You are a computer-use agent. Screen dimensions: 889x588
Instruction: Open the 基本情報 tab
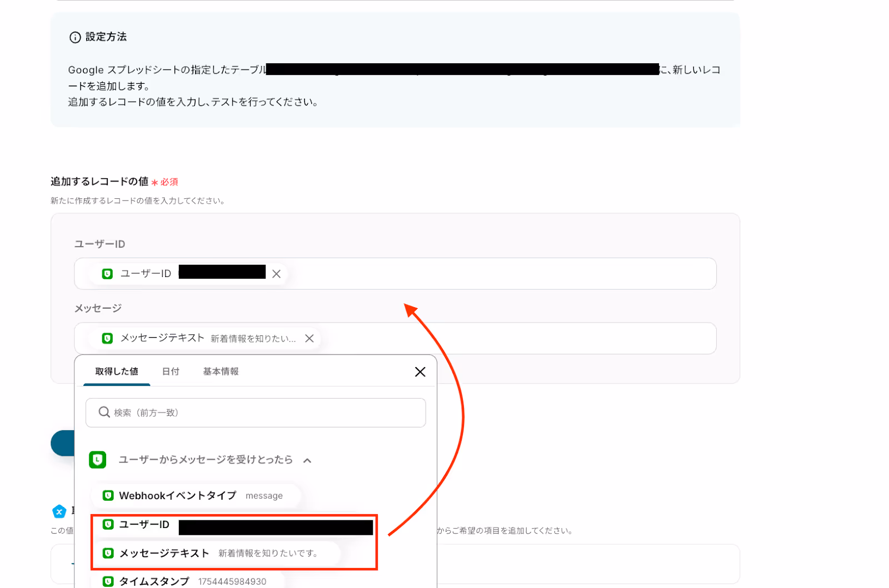pos(221,371)
